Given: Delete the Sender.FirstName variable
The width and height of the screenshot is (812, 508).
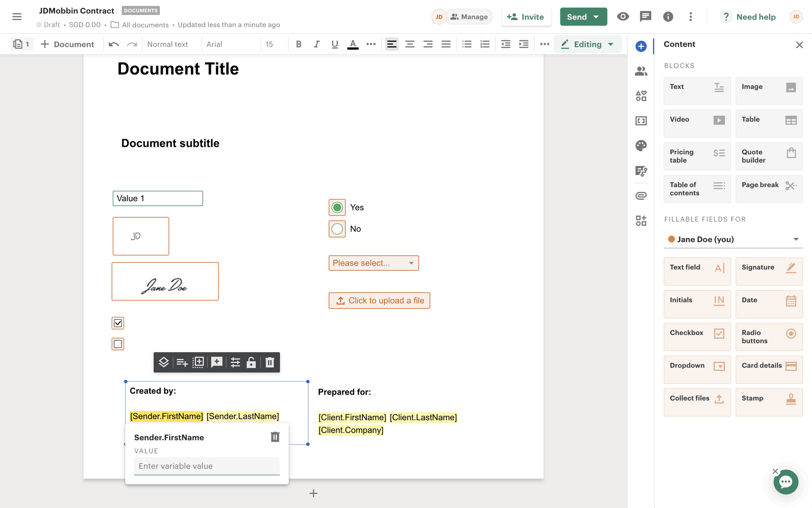Looking at the screenshot, I should click(275, 437).
